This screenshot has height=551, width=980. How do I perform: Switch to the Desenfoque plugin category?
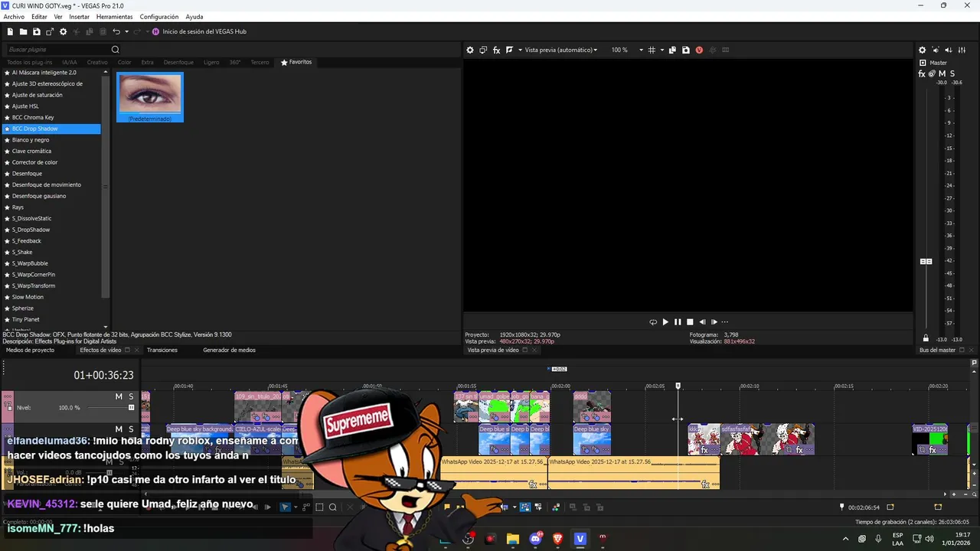coord(178,62)
